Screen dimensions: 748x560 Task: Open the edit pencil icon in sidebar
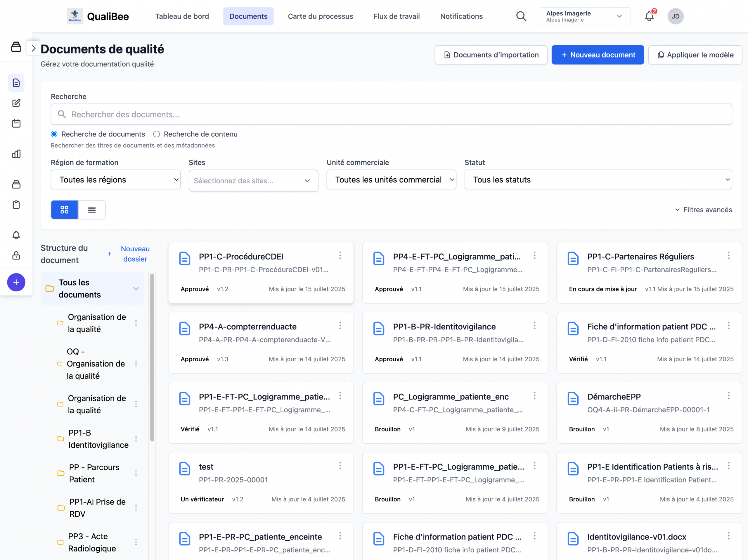[16, 103]
